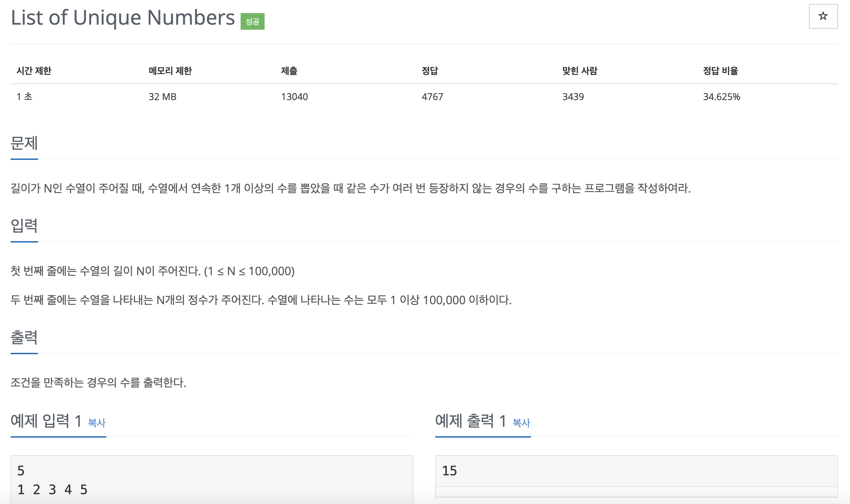Click the 맞힌 사람 value 3439
Viewport: 850px width, 504px height.
point(573,97)
